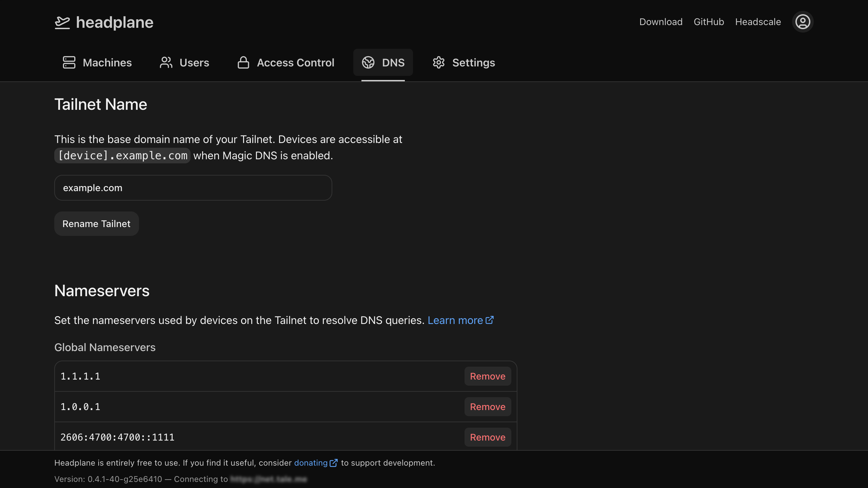Image resolution: width=868 pixels, height=488 pixels.
Task: Click the Tailnet Name heading
Action: coord(101,104)
